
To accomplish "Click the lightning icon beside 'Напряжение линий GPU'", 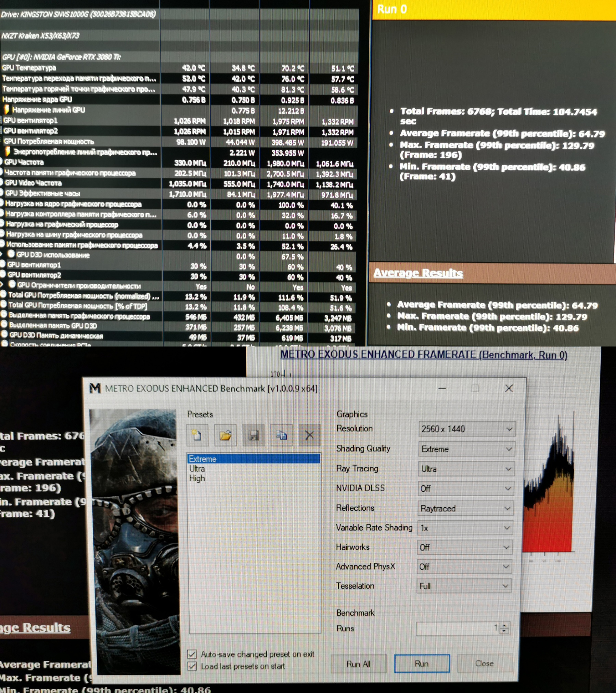I will [x=7, y=109].
